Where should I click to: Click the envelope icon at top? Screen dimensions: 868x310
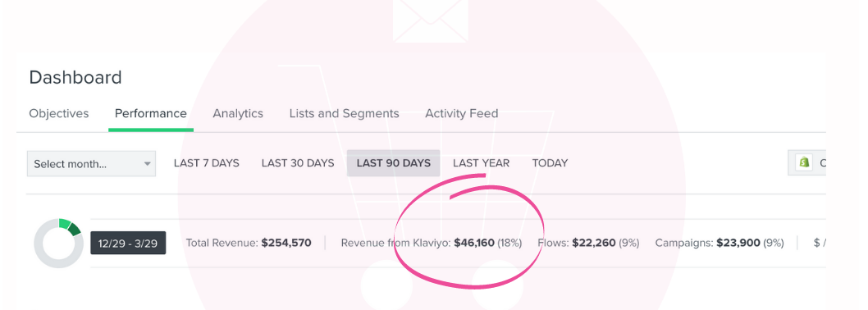(x=430, y=21)
